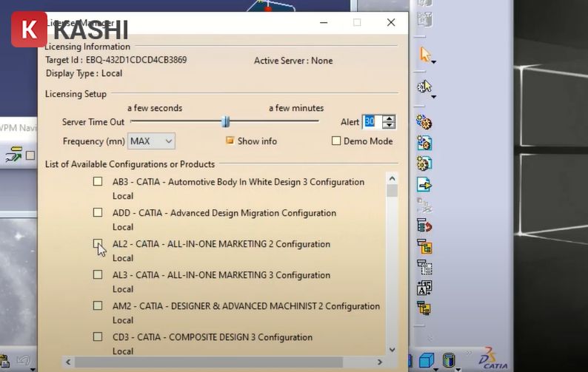The height and width of the screenshot is (372, 588).
Task: Click the paste icon at bottom left
Action: pos(4,361)
